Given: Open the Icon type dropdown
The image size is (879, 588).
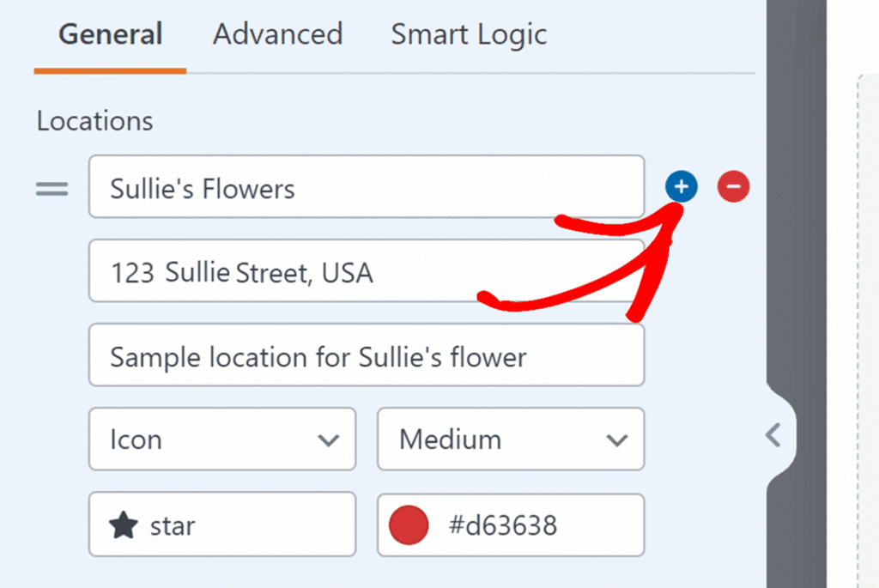Looking at the screenshot, I should point(222,439).
